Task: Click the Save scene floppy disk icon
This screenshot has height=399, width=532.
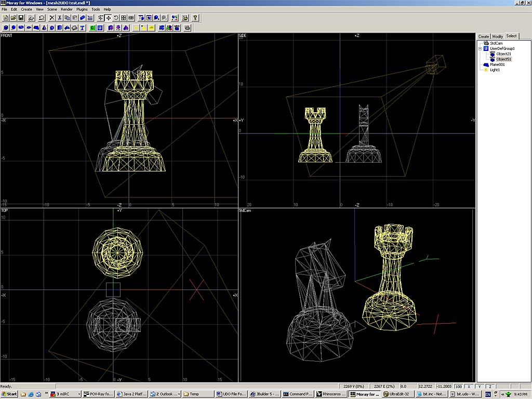Action: pyautogui.click(x=21, y=18)
